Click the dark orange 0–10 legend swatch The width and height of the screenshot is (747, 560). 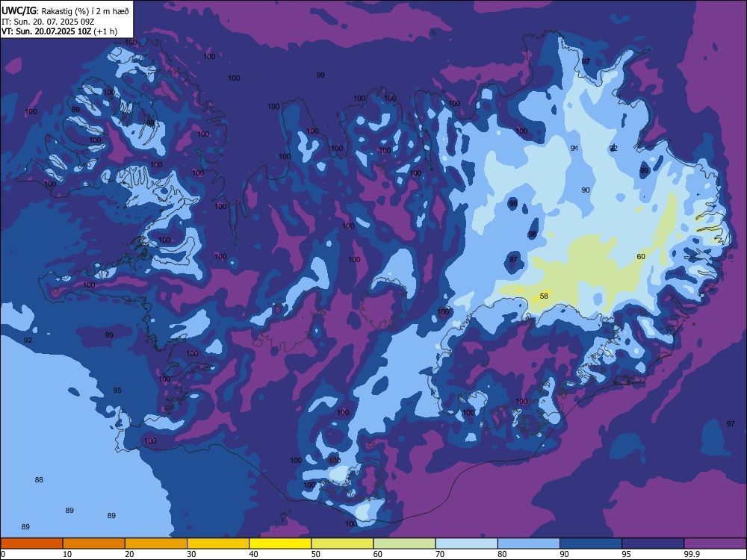tap(31, 544)
